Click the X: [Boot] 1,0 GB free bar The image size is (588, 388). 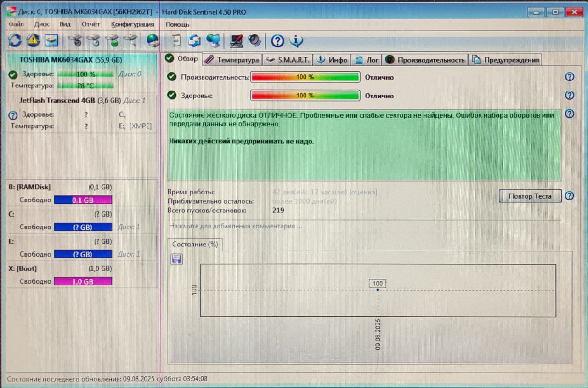click(x=83, y=281)
